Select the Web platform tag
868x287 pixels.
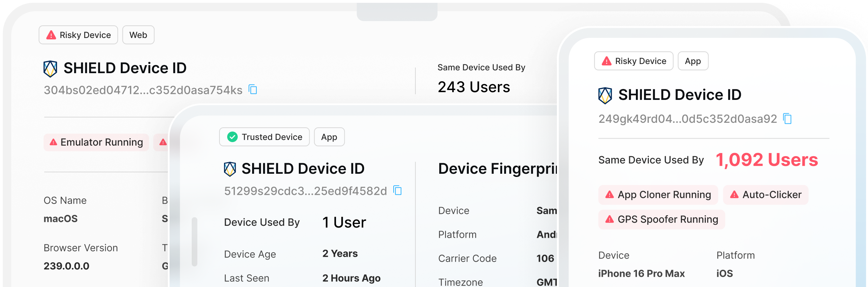pyautogui.click(x=138, y=35)
